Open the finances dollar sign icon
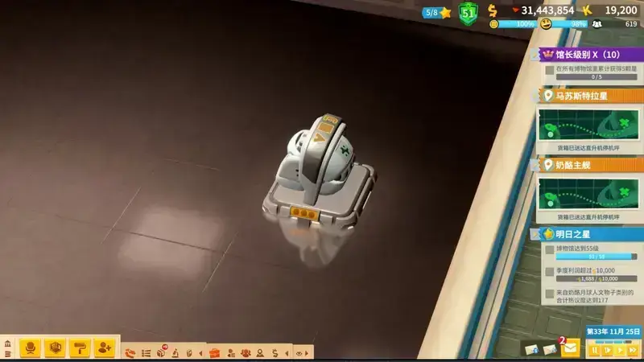 [275, 352]
